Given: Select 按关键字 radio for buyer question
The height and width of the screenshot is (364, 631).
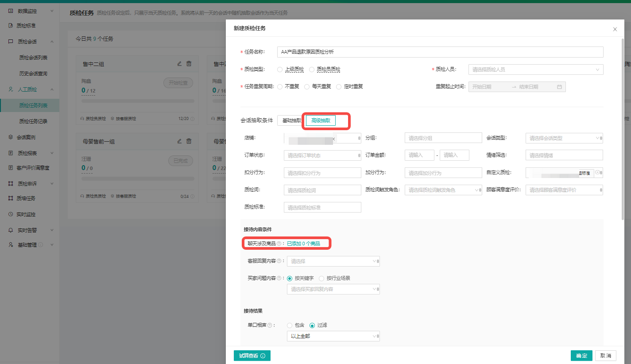Looking at the screenshot, I should pos(290,279).
